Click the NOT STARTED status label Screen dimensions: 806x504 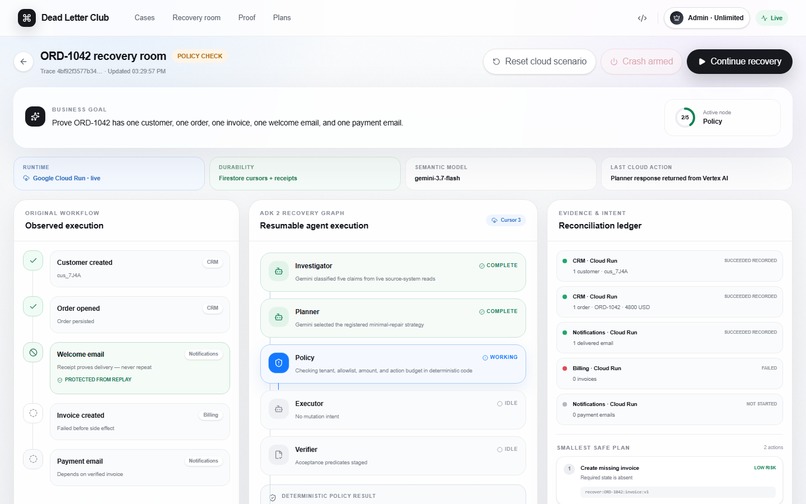point(761,404)
